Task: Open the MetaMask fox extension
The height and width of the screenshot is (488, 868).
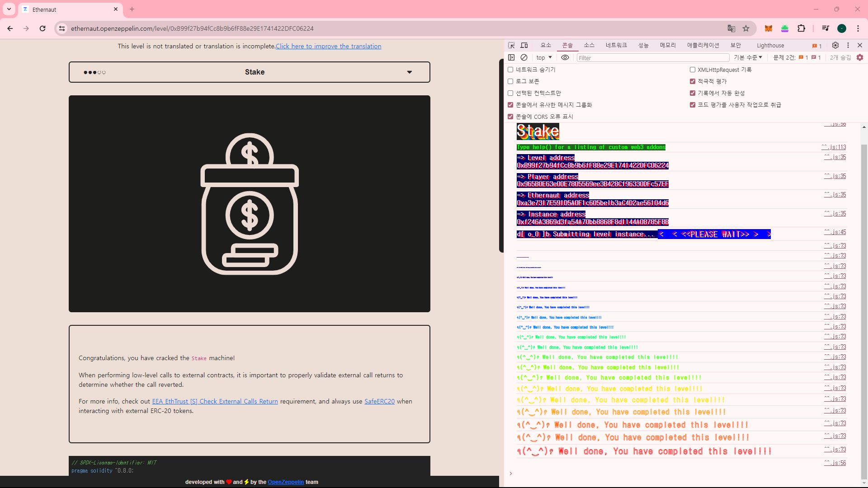Action: tap(768, 28)
